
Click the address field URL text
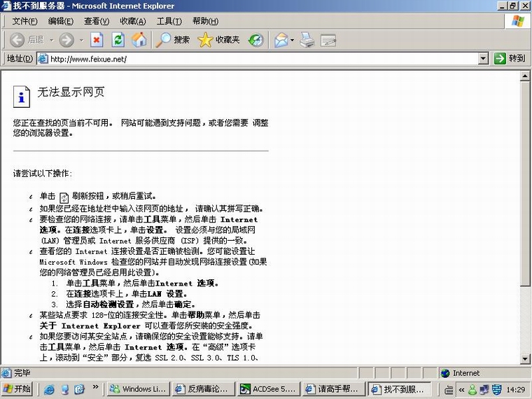(89, 59)
